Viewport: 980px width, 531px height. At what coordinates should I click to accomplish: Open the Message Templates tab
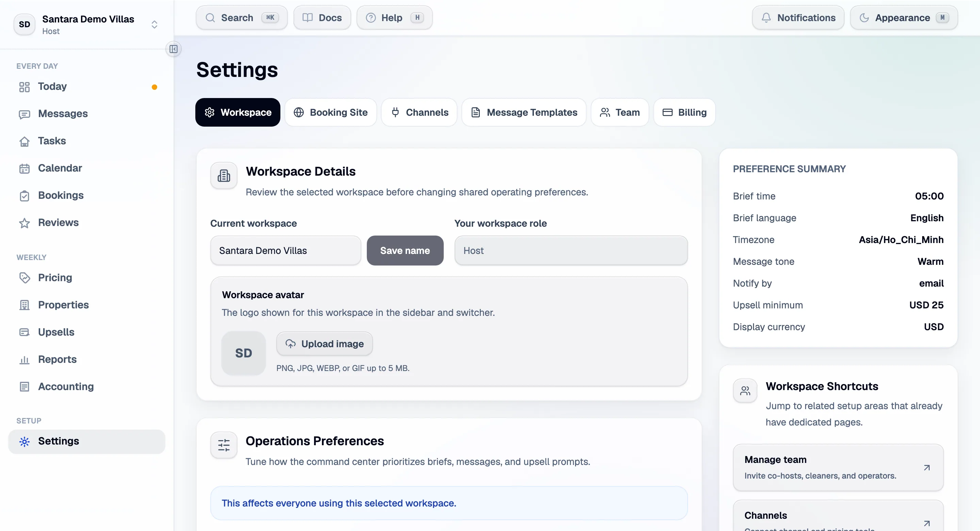point(524,112)
